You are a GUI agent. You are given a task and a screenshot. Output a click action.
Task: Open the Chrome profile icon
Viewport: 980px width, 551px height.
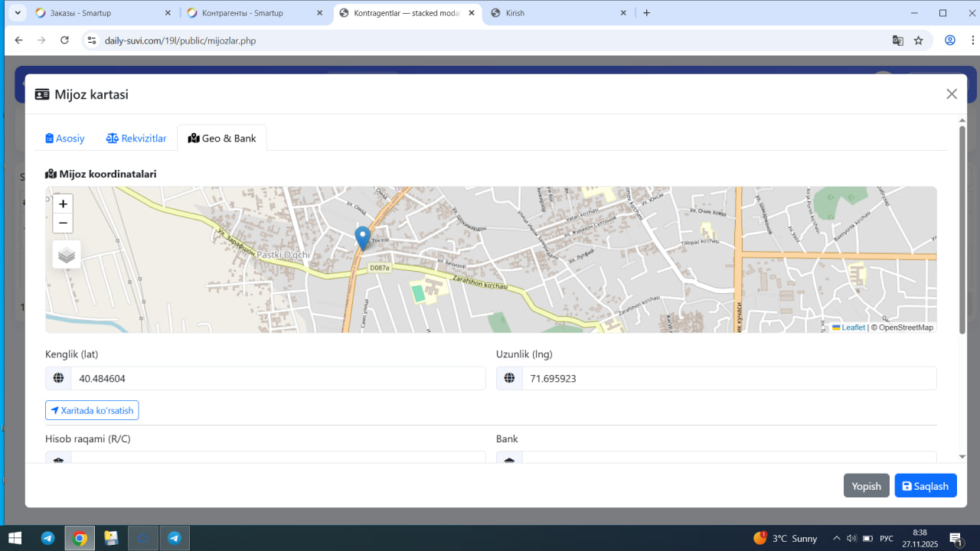950,41
